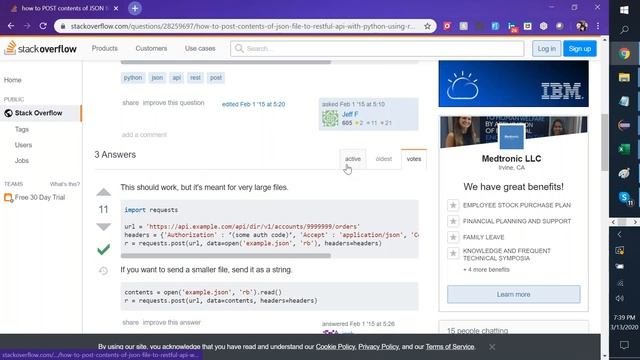The width and height of the screenshot is (640, 360).
Task: Downvote the answer with 11 votes
Action: click(x=104, y=227)
